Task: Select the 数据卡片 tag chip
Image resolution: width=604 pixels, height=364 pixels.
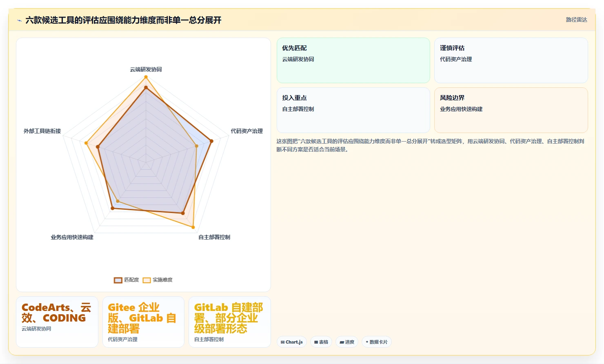Action: [x=376, y=342]
